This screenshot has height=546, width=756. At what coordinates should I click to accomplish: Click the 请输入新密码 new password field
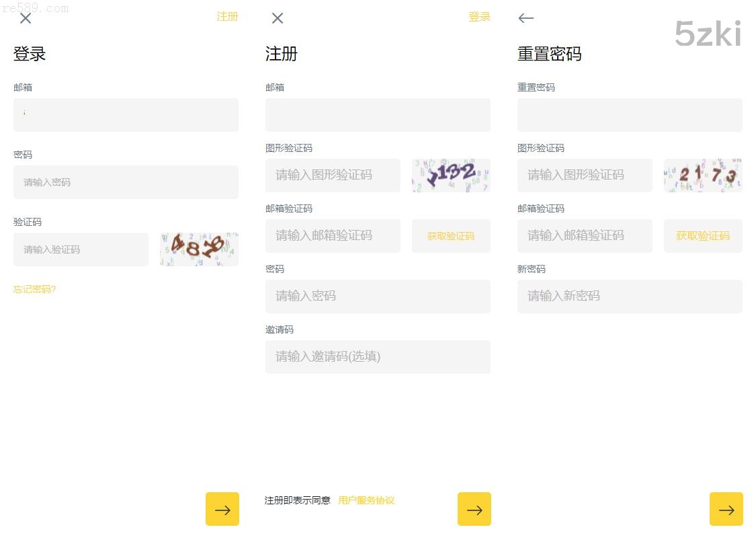[x=630, y=297]
